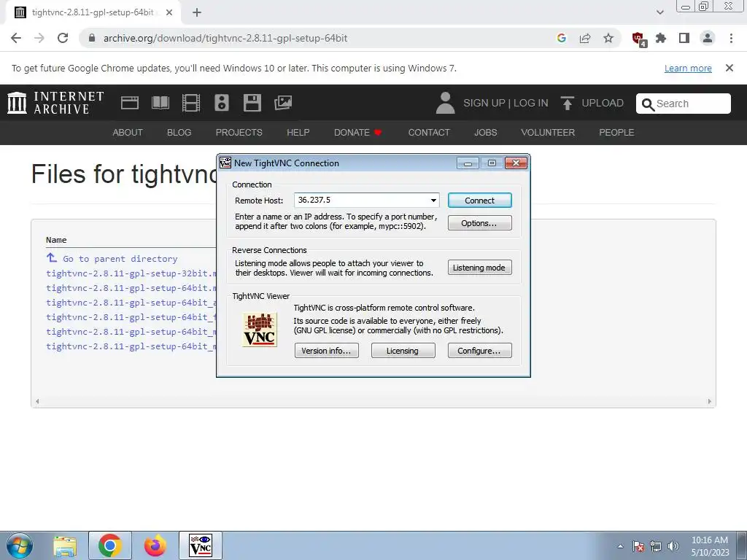Click the file list right scroll arrow
This screenshot has width=747, height=560.
(709, 402)
